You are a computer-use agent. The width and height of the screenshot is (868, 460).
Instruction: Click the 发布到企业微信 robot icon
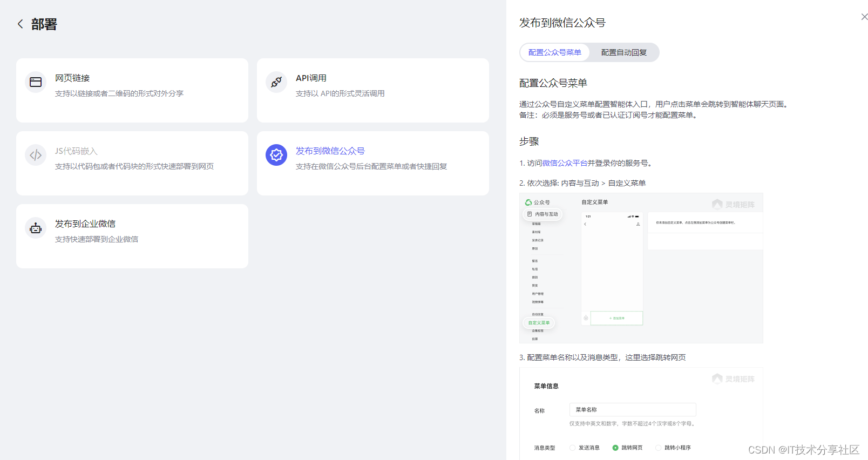pyautogui.click(x=36, y=228)
